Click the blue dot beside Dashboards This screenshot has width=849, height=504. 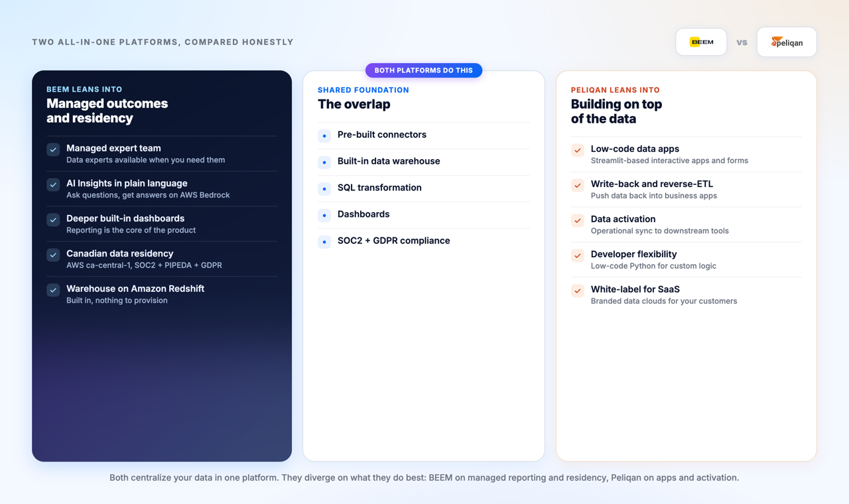tap(324, 216)
